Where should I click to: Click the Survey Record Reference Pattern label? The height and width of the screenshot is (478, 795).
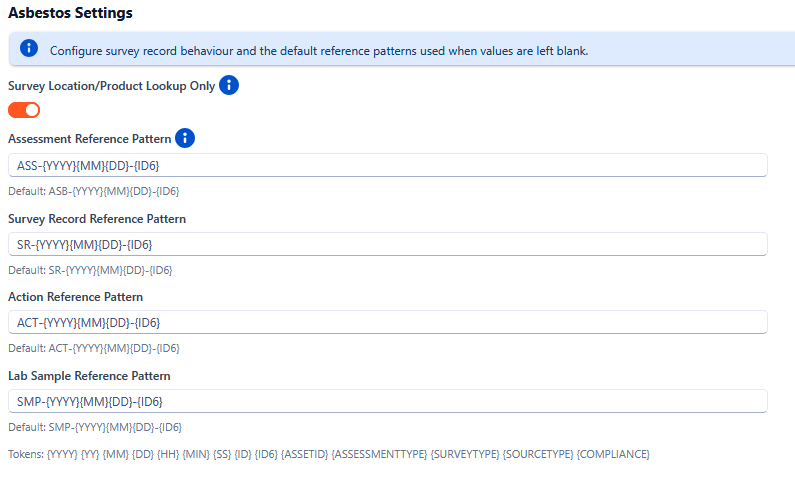point(97,219)
